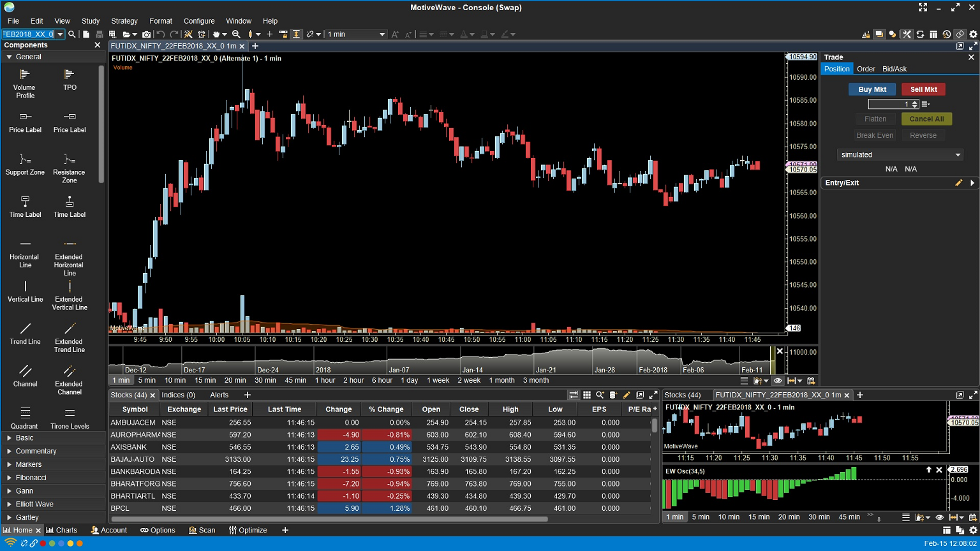Screen dimensions: 980x551
Task: Click the Components panel vertical scrollbar
Action: click(101, 124)
